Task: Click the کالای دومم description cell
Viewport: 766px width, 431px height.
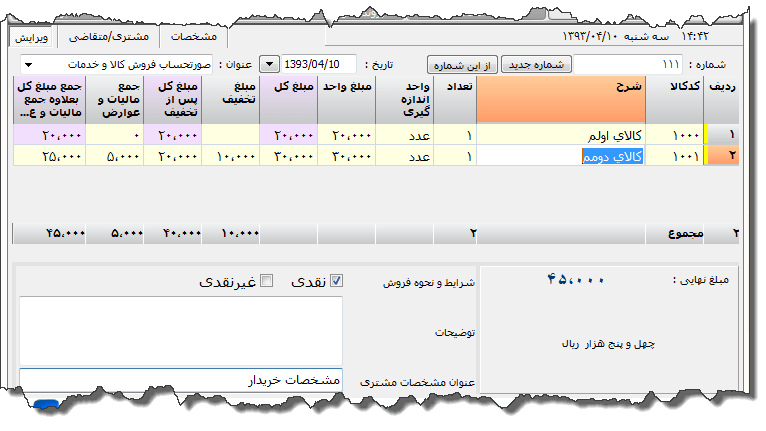Action: [574, 156]
